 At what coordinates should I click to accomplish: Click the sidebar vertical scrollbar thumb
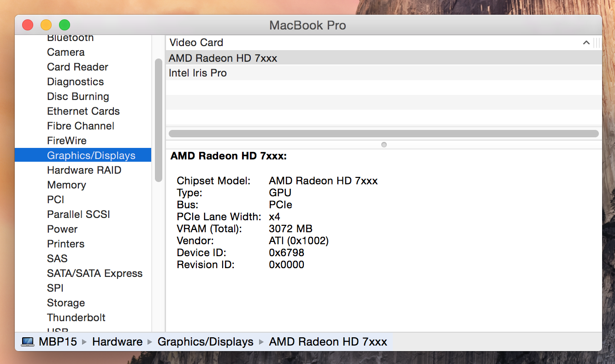[x=159, y=120]
